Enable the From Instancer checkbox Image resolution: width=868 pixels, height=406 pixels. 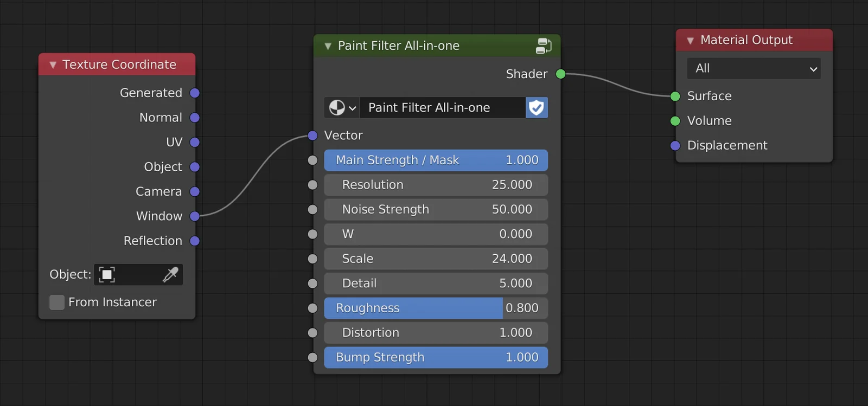[x=57, y=302]
